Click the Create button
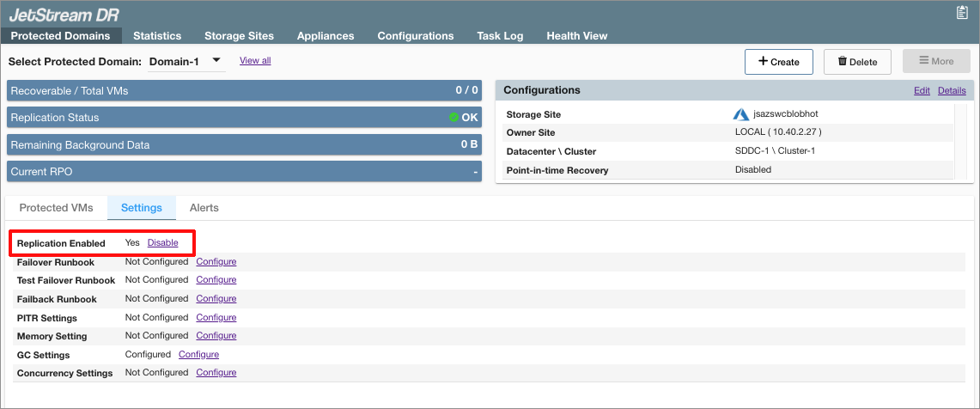 pyautogui.click(x=778, y=62)
